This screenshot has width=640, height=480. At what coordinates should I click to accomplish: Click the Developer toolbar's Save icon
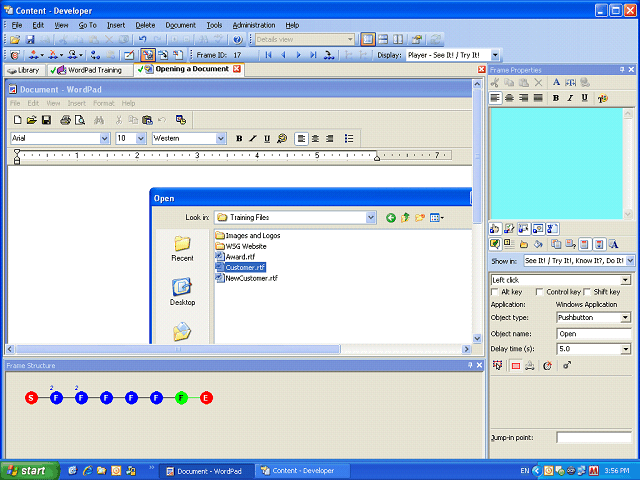click(30, 40)
